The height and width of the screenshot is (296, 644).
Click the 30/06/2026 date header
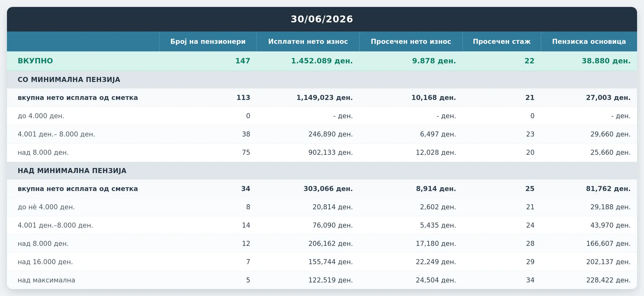pyautogui.click(x=322, y=19)
